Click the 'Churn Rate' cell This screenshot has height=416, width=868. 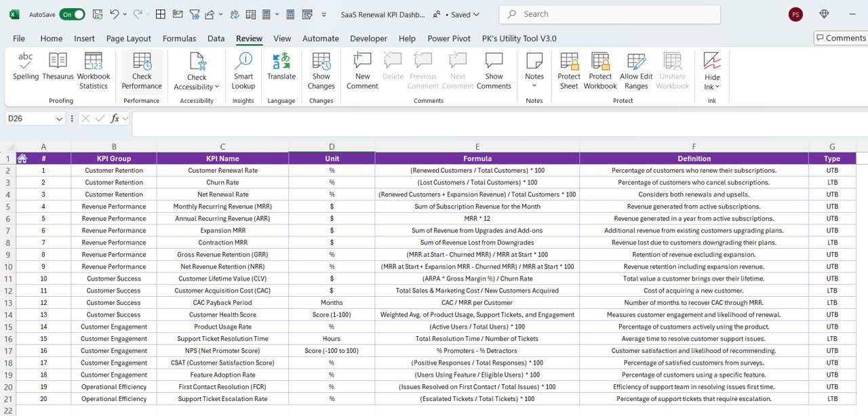222,182
